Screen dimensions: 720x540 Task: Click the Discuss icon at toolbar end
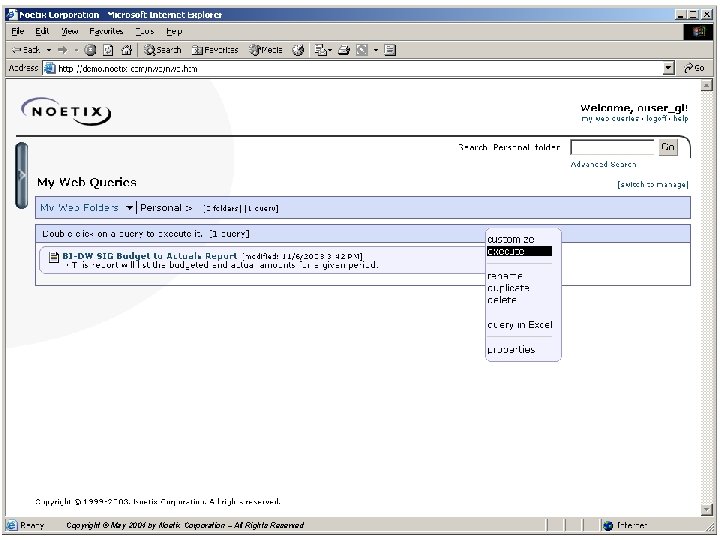(390, 50)
